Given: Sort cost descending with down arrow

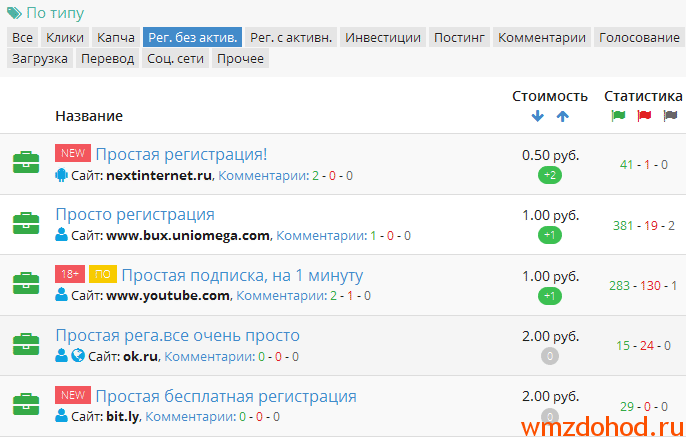Looking at the screenshot, I should [x=537, y=116].
